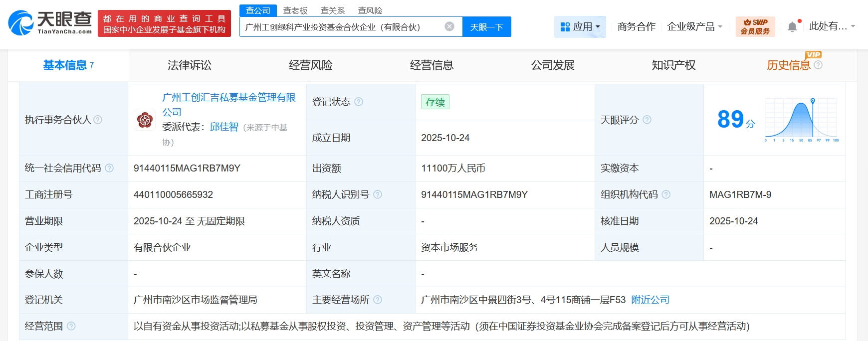Click help icon beside 统一社会信用代码
This screenshot has height=341, width=868.
(x=109, y=168)
